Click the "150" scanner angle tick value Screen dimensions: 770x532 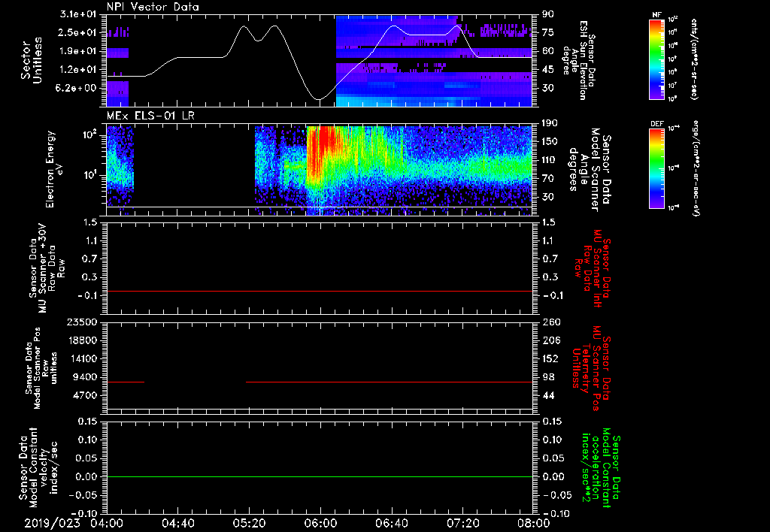550,141
